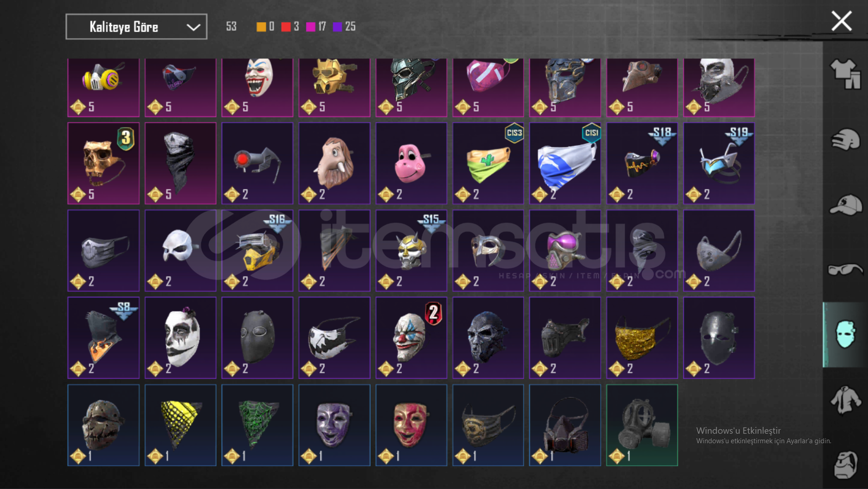This screenshot has height=489, width=868.
Task: Open the backpack category icon at sidebar bottom
Action: tap(845, 465)
